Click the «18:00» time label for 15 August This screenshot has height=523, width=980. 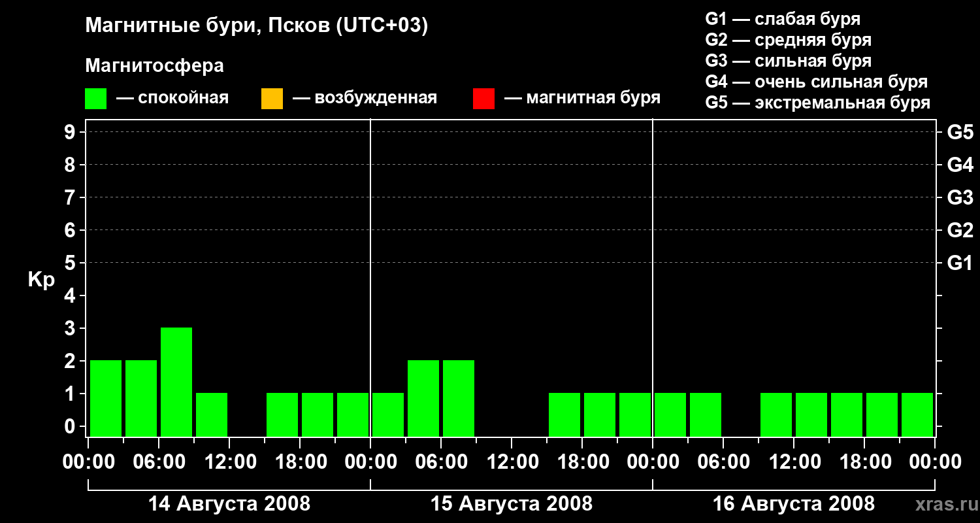pos(582,462)
